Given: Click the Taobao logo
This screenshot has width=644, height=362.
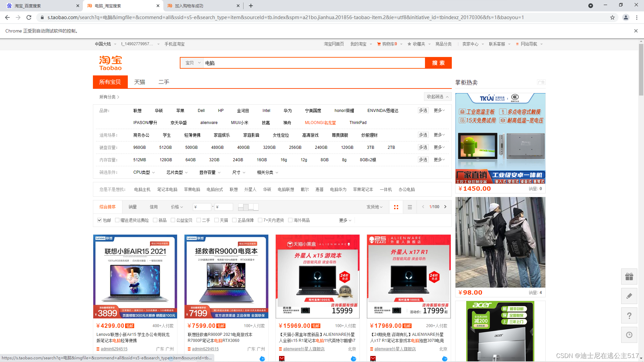Looking at the screenshot, I should tap(110, 63).
